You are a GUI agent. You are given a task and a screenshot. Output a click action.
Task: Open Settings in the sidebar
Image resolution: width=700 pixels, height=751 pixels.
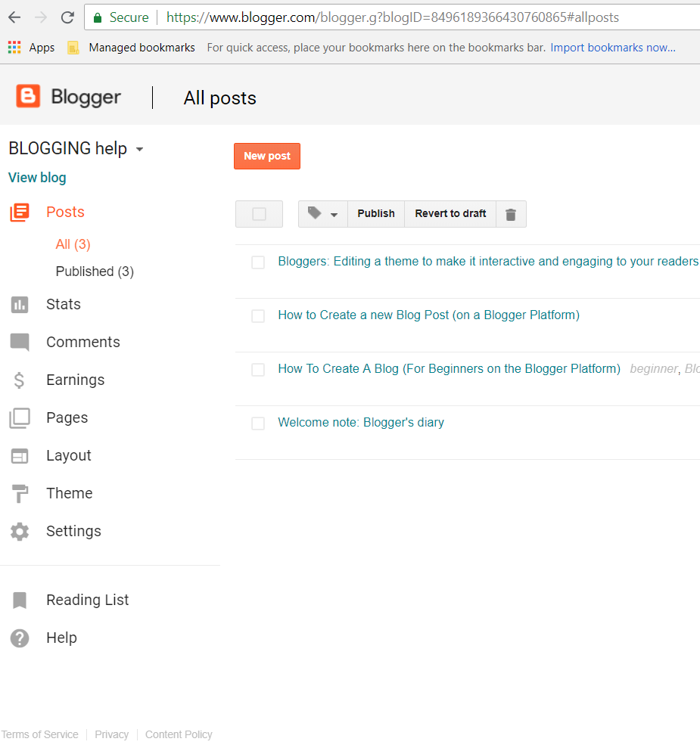(74, 531)
